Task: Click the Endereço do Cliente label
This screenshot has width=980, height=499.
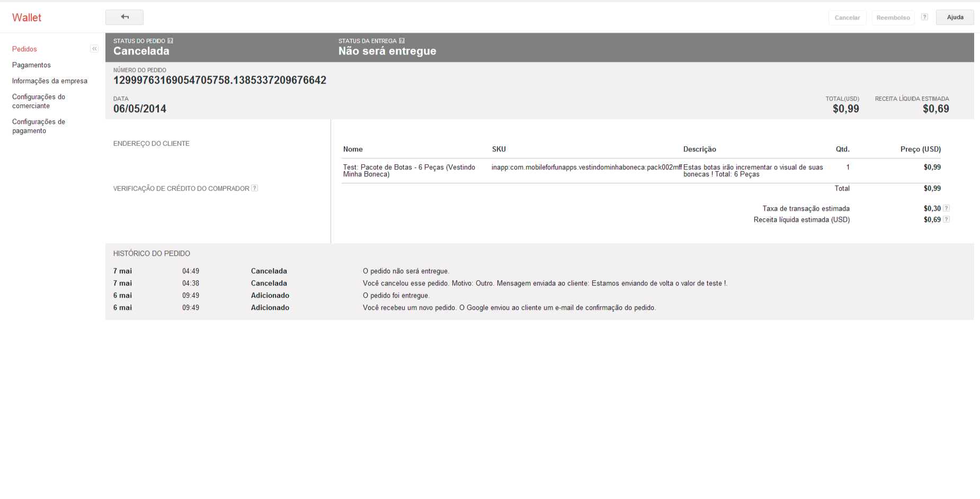Action: (152, 144)
